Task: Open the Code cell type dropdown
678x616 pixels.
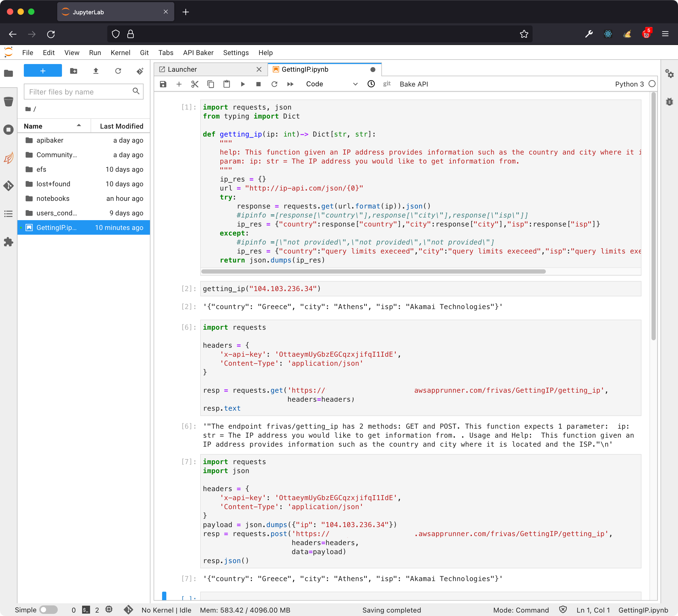Action: coord(331,84)
